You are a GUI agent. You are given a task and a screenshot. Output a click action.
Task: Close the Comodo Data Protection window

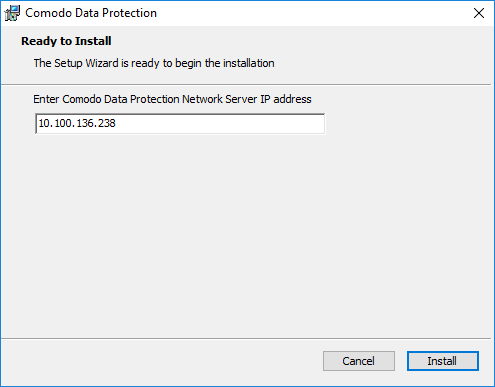(x=479, y=13)
